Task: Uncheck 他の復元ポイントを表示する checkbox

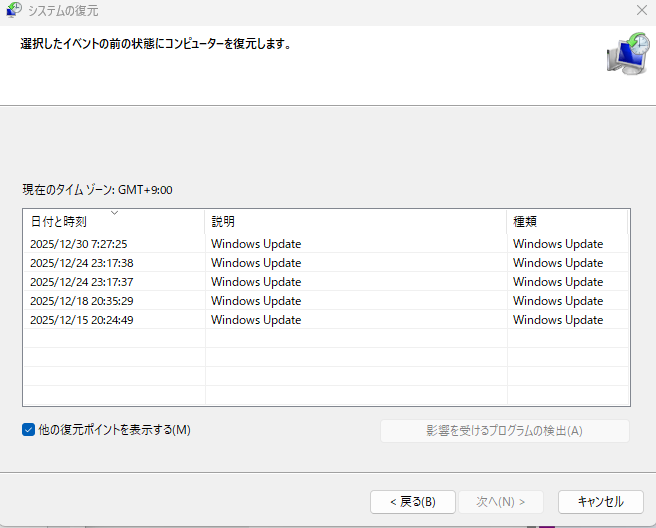Action: pos(28,430)
